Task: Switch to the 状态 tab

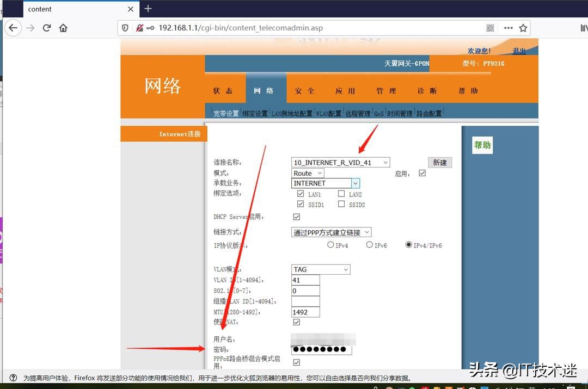Action: click(x=223, y=91)
